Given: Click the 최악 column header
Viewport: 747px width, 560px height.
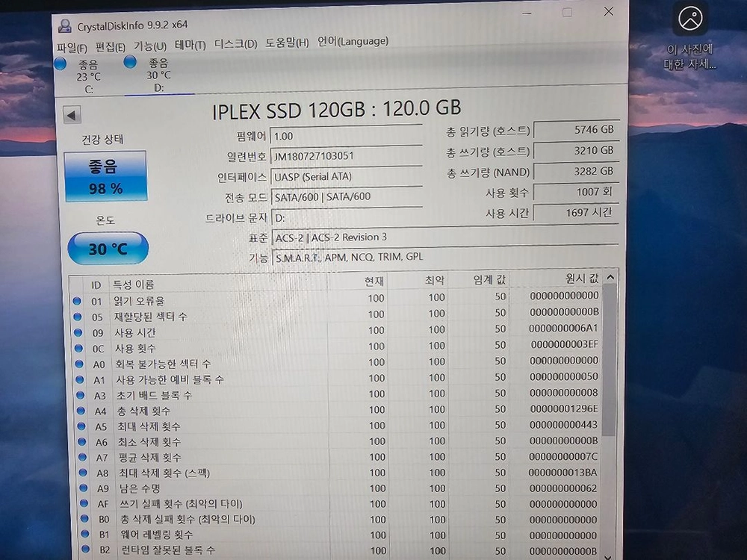Looking at the screenshot, I should (418, 280).
